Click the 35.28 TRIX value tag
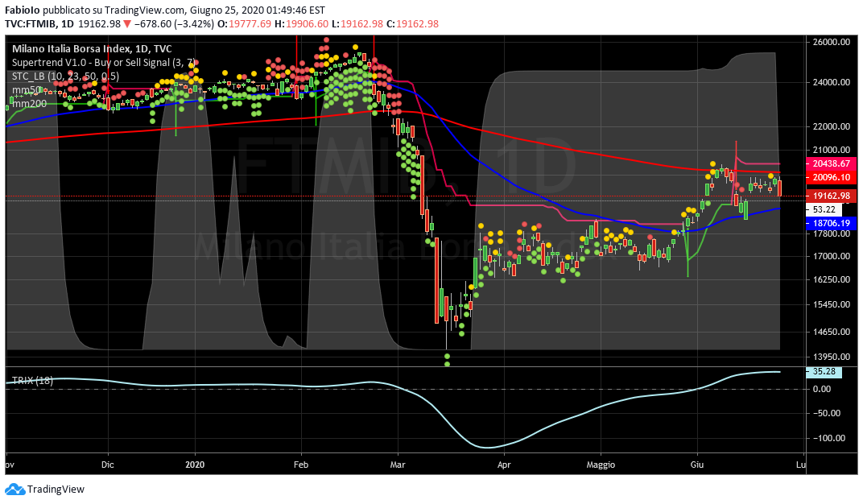 point(824,372)
